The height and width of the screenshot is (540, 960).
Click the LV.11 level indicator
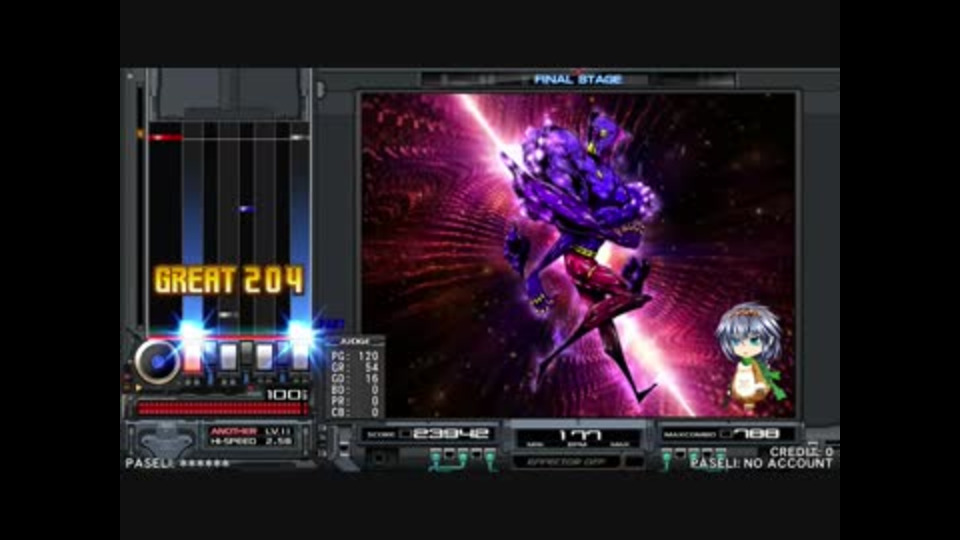point(276,432)
